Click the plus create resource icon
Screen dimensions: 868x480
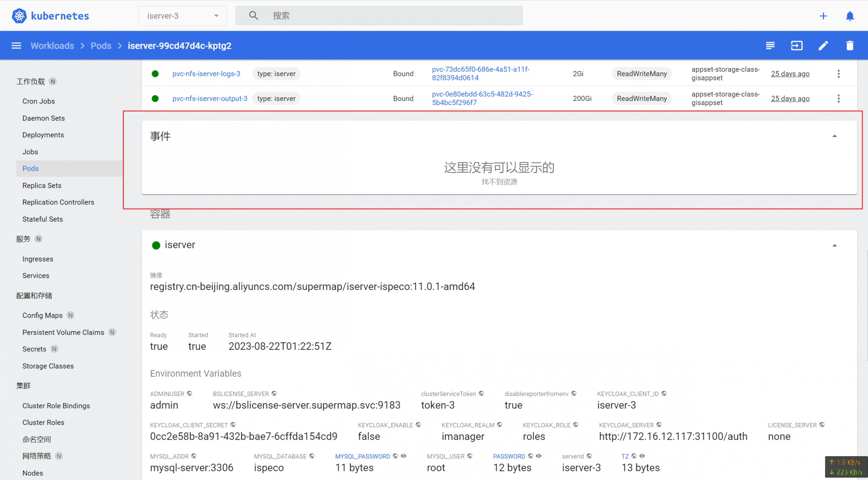pyautogui.click(x=823, y=16)
